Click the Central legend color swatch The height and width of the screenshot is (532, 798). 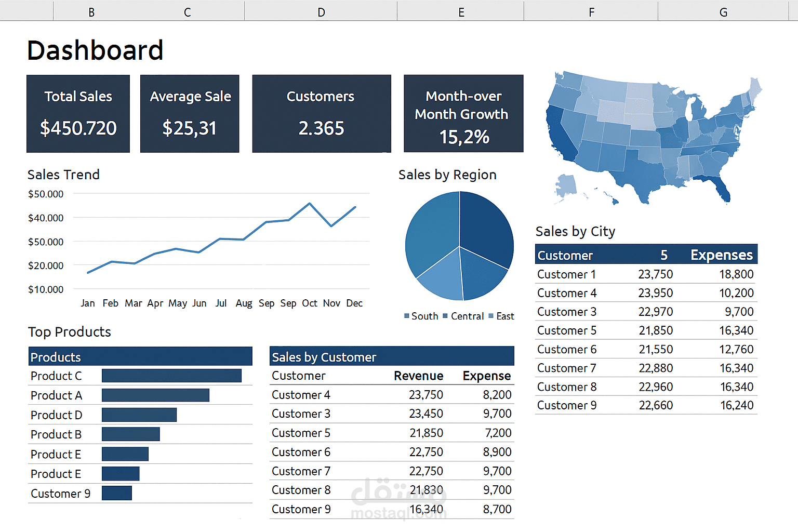click(x=445, y=316)
